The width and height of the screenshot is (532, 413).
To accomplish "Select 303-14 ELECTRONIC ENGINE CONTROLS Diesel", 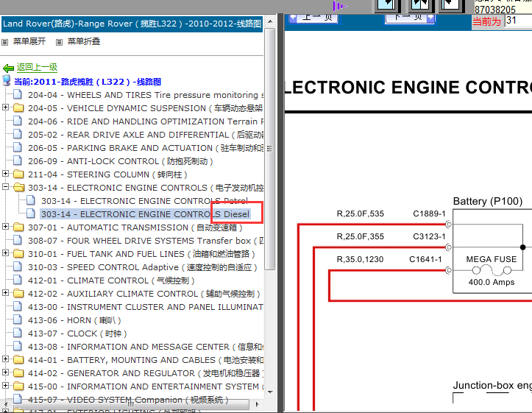I will click(x=146, y=214).
